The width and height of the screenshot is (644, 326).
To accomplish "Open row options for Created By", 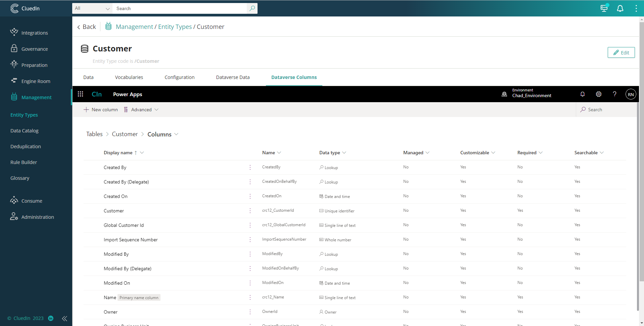I will [250, 167].
